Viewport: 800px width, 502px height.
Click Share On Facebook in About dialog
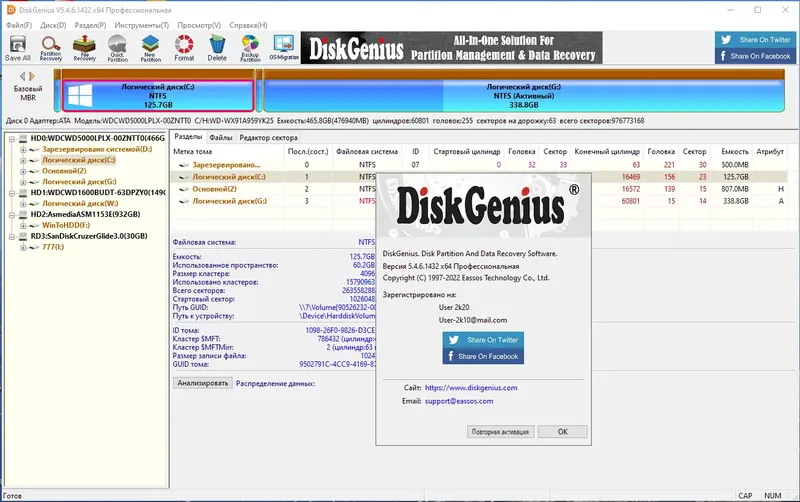(483, 356)
